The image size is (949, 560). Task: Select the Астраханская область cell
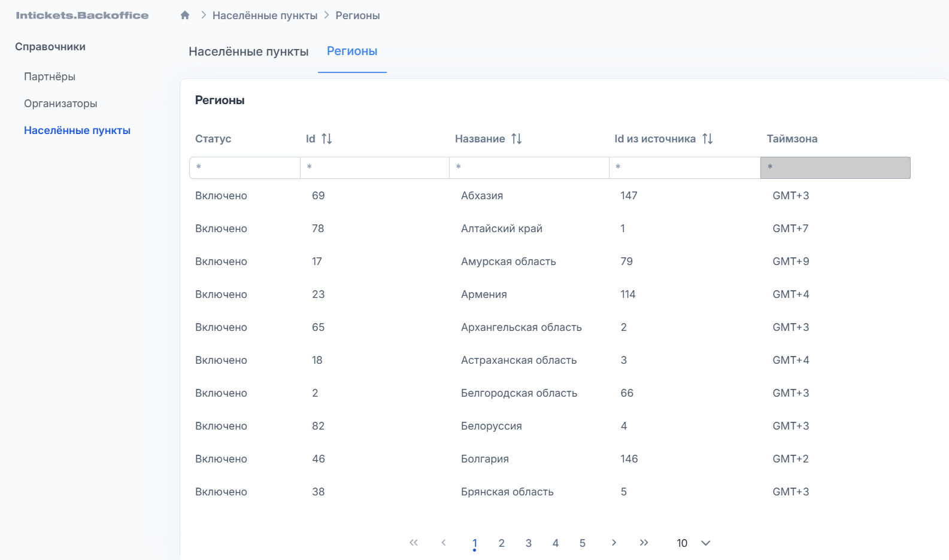(x=519, y=360)
